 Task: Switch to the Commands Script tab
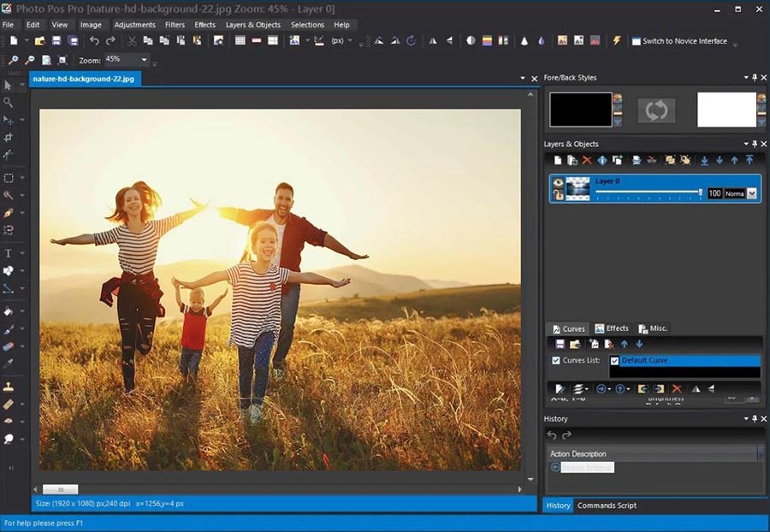(x=607, y=505)
